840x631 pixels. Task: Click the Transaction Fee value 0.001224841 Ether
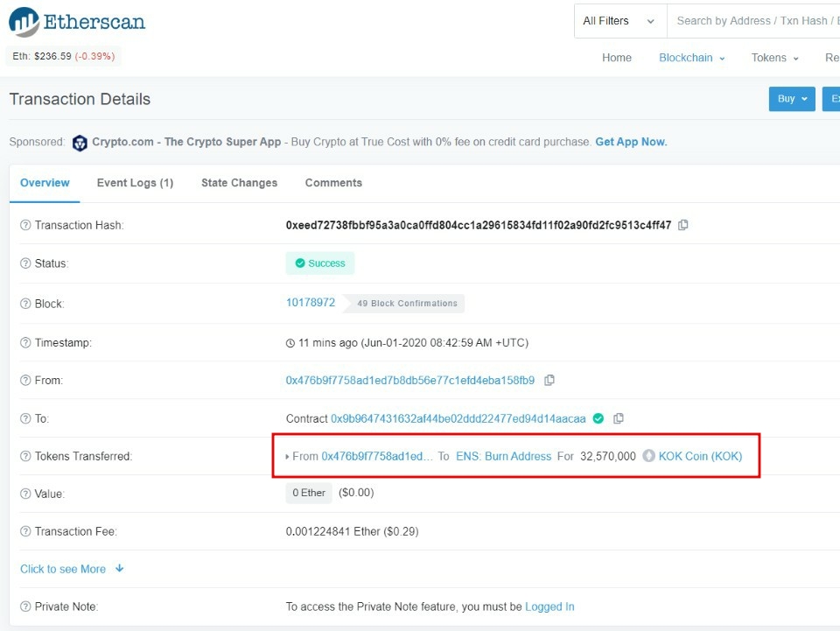(352, 531)
